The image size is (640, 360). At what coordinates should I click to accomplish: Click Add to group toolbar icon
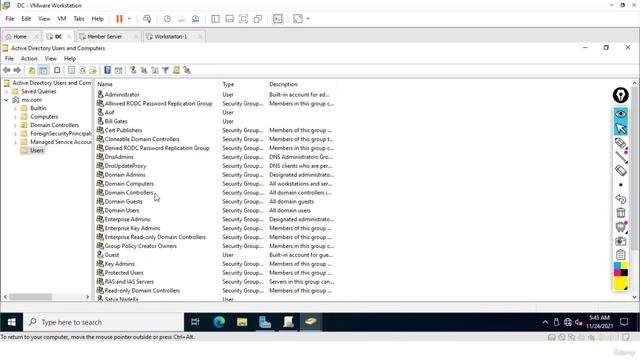[x=187, y=70]
